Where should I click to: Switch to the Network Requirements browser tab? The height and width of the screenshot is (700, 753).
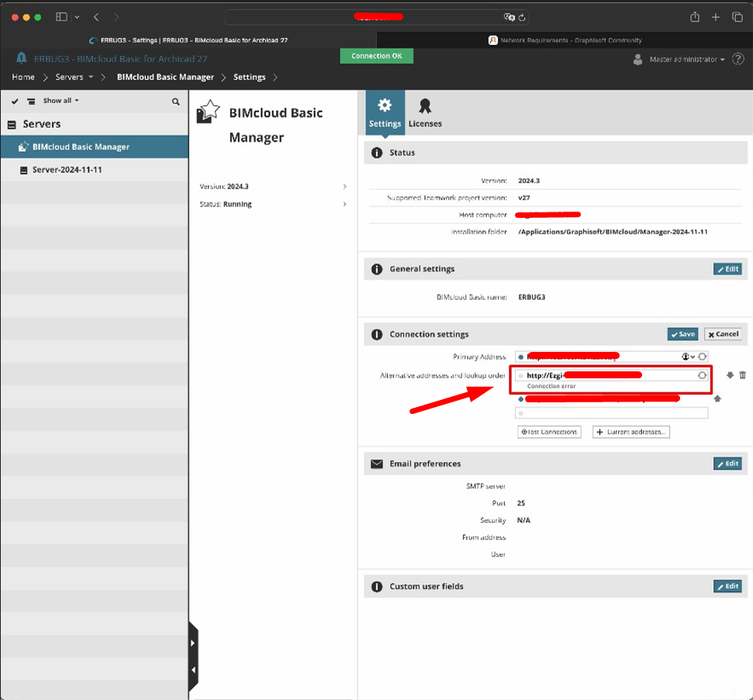565,40
